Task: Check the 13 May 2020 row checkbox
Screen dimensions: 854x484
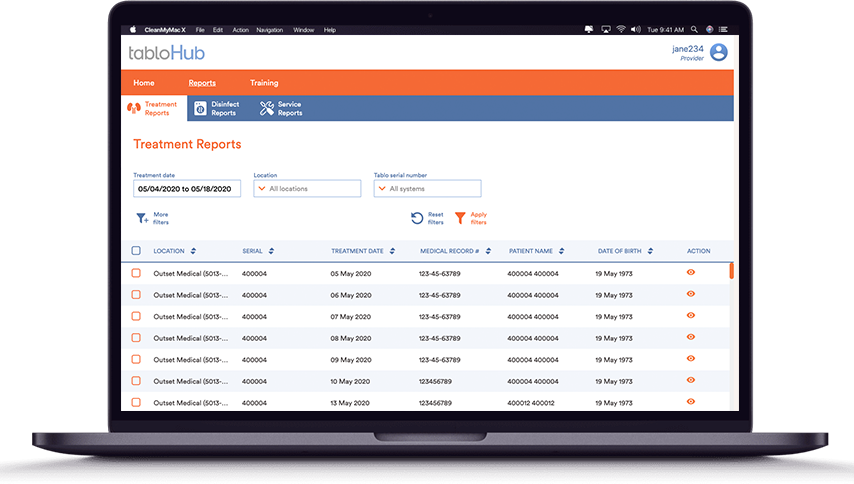Action: tap(136, 402)
